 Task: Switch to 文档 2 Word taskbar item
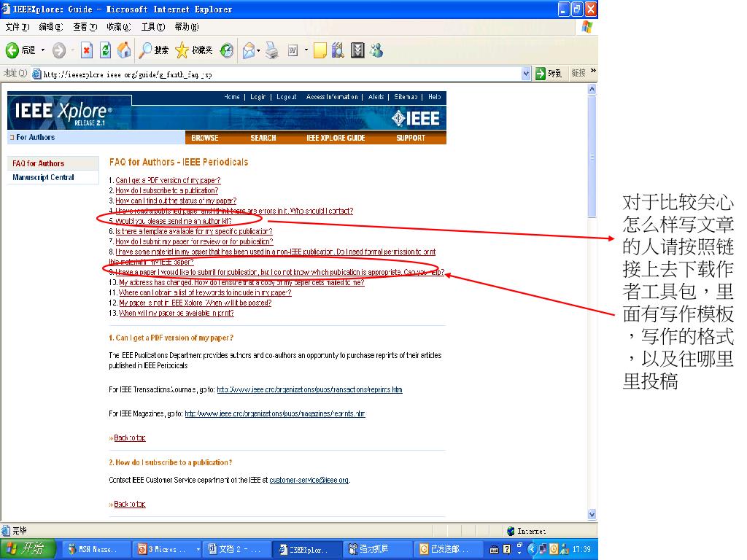236,549
